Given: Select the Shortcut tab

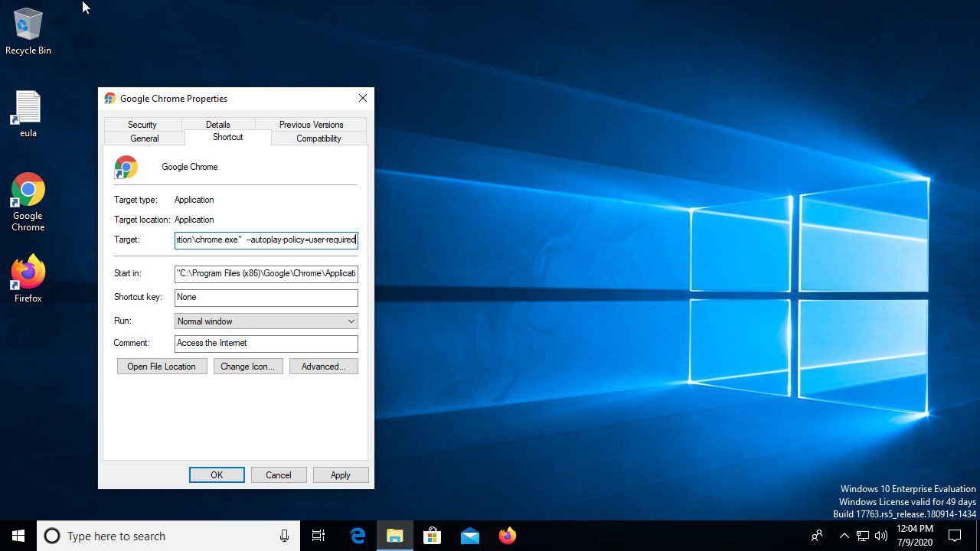Looking at the screenshot, I should (228, 137).
